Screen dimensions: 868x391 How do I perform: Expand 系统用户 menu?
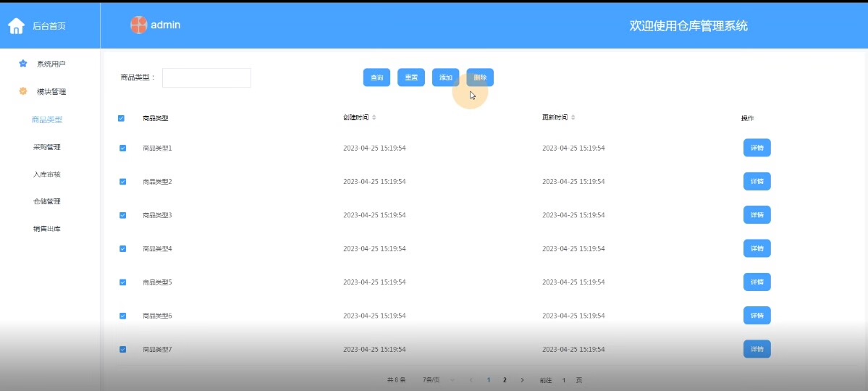pos(50,64)
